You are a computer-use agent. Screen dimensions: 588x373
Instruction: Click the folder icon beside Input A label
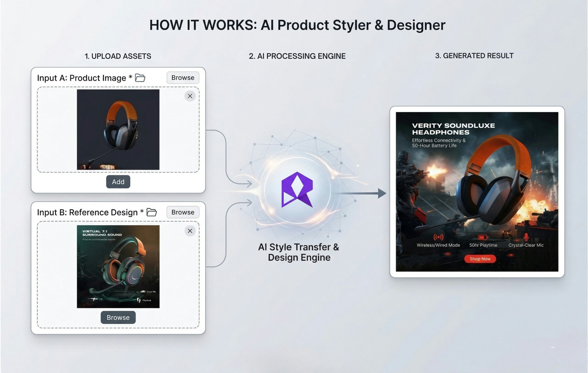[x=140, y=78]
